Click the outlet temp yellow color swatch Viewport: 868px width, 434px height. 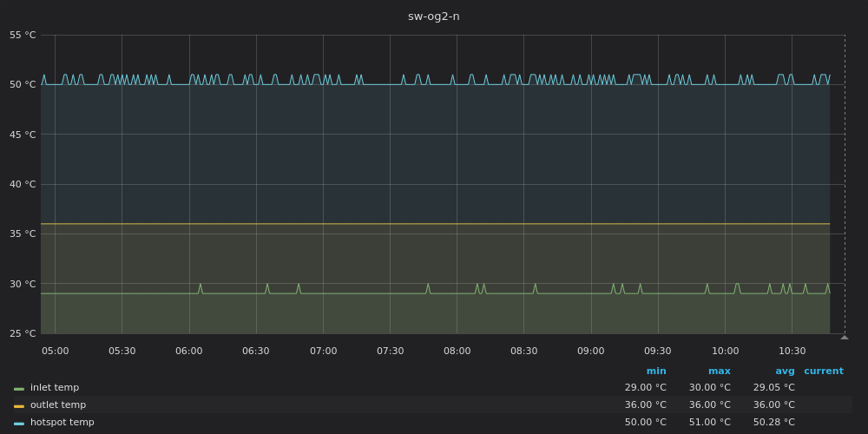tap(19, 406)
